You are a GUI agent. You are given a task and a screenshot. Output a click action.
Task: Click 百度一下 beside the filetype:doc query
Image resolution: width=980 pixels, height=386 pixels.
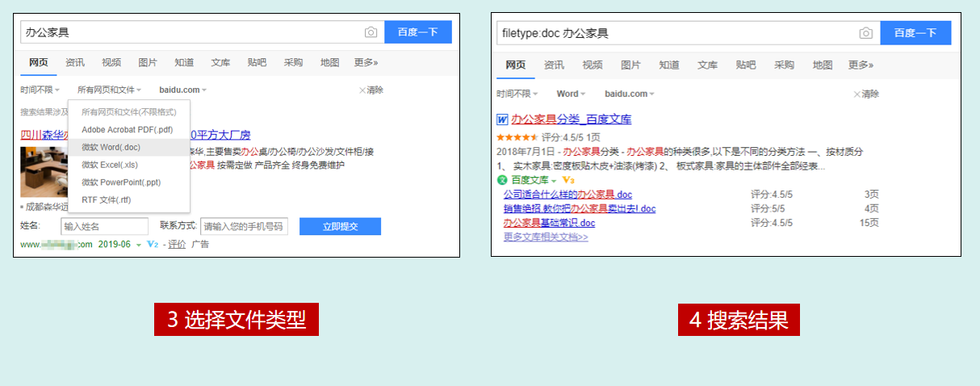point(915,33)
